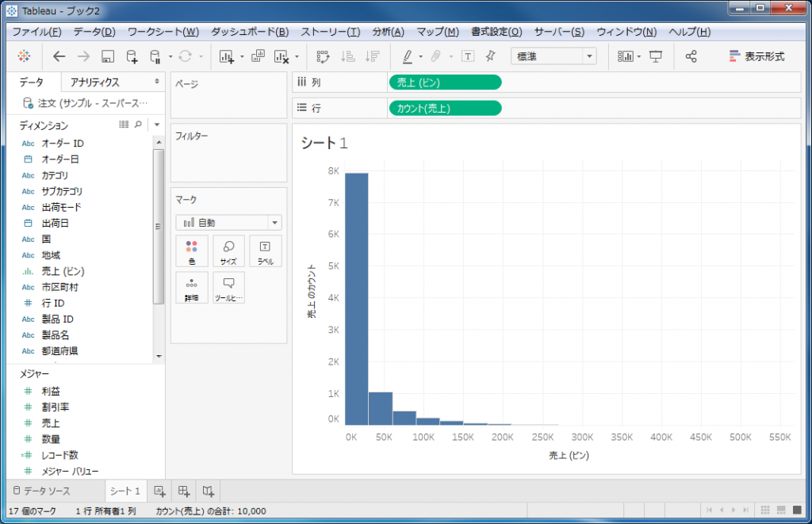The height and width of the screenshot is (524, 812).
Task: Switch to the filmstrip view in the status bar
Action: pos(780,511)
